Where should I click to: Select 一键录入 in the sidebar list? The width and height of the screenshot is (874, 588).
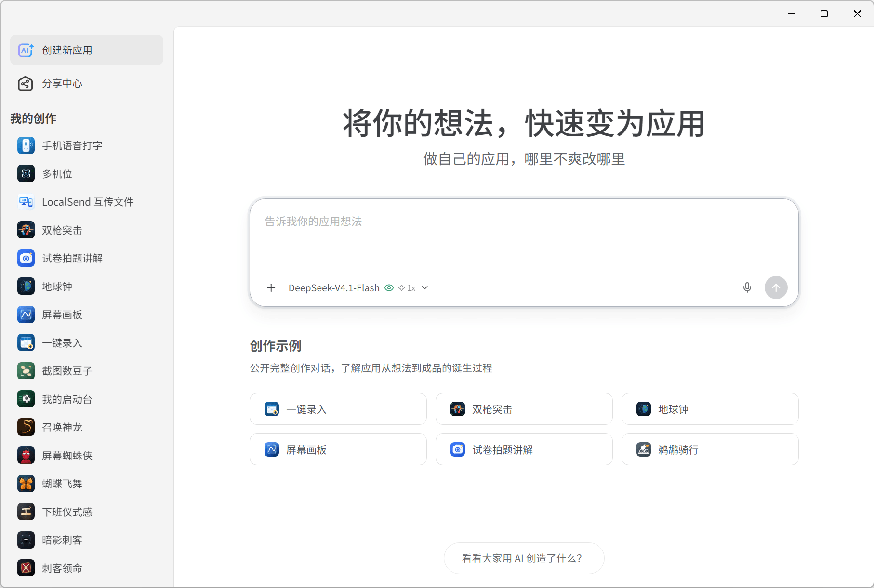tap(87, 343)
